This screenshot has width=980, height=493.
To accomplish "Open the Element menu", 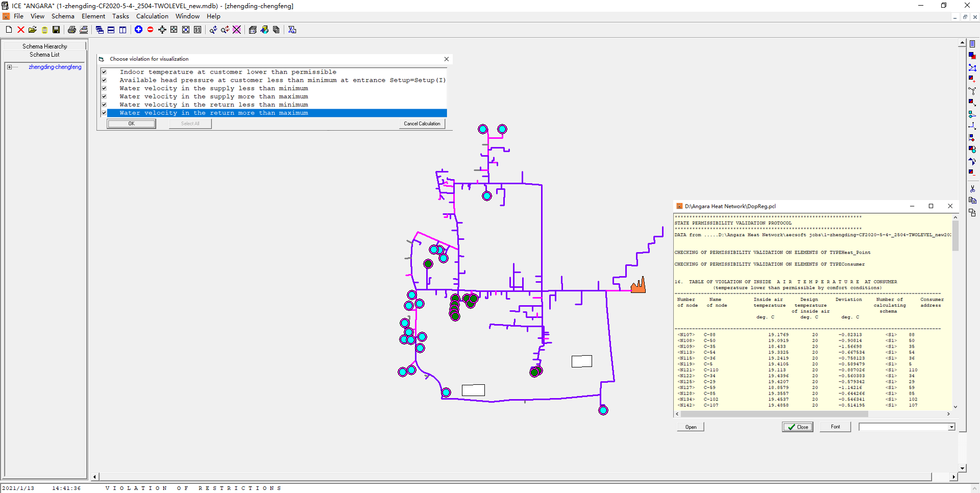I will [x=93, y=16].
